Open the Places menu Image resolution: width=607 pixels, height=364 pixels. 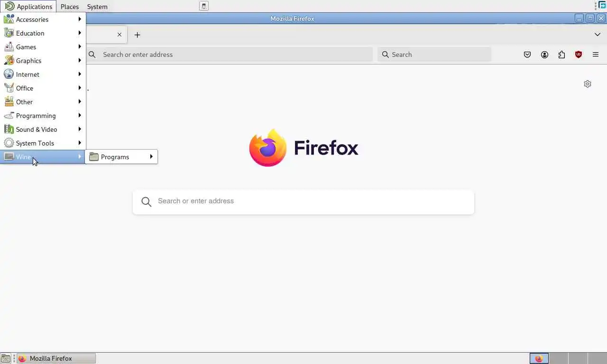tap(70, 7)
